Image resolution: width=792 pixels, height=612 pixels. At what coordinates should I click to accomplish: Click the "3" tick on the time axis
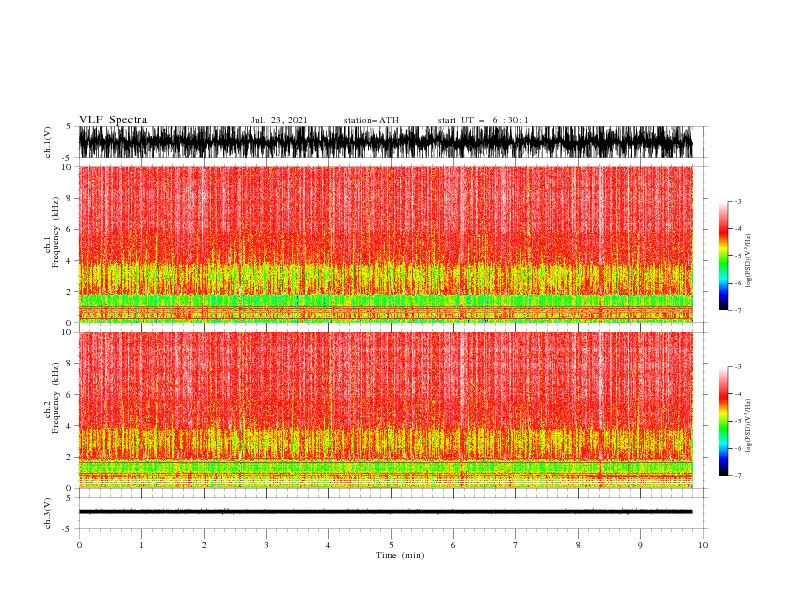(x=266, y=545)
